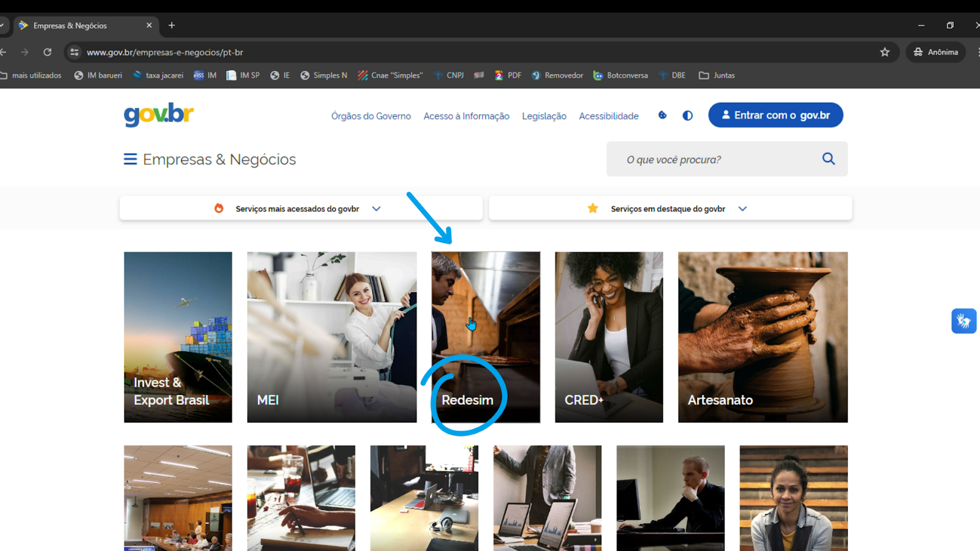The width and height of the screenshot is (980, 551).
Task: Open the IE bookmark
Action: pyautogui.click(x=280, y=75)
